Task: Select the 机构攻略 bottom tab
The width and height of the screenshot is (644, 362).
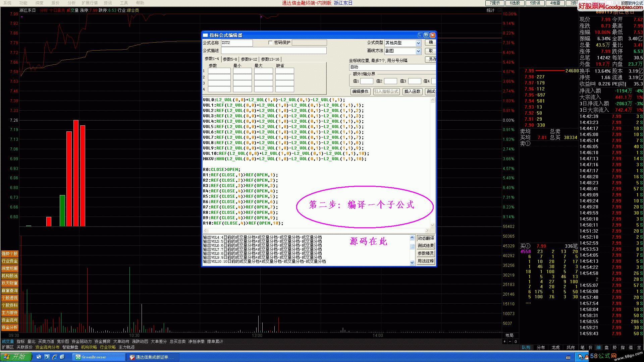Action: [x=89, y=347]
